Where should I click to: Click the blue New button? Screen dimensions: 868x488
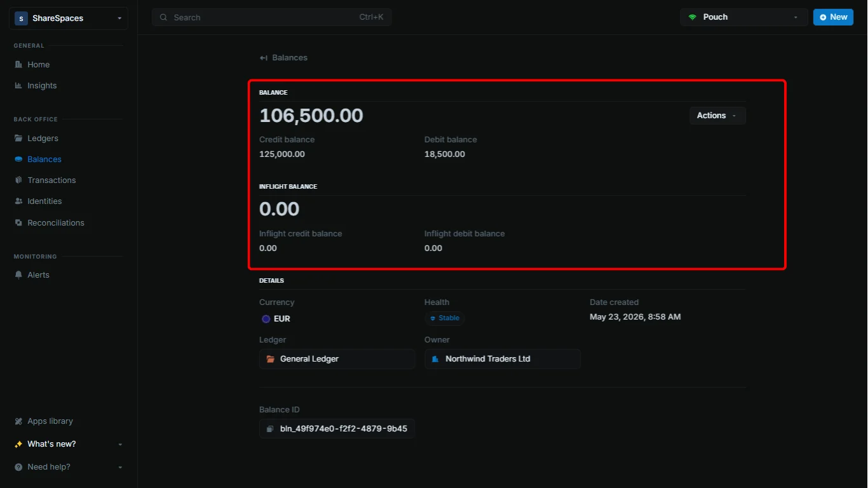tap(833, 17)
